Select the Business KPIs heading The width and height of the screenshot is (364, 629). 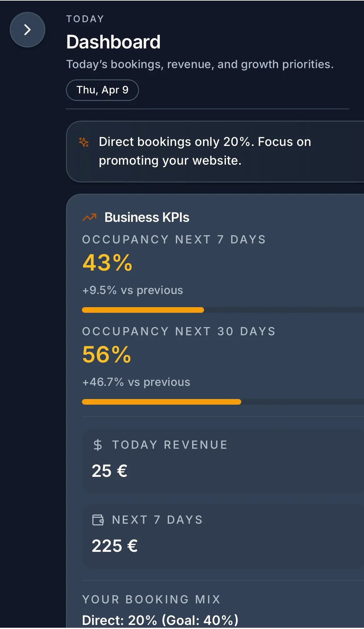(147, 217)
